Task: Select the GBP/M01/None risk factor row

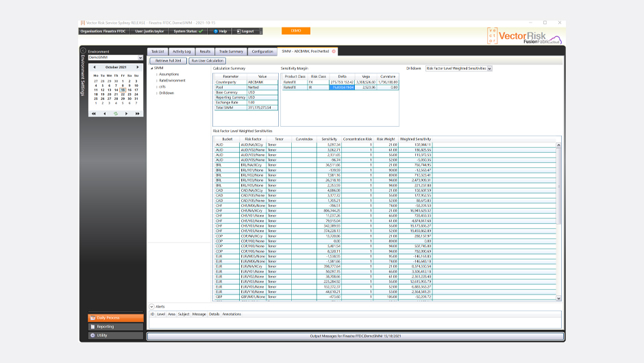Action: 385,297
